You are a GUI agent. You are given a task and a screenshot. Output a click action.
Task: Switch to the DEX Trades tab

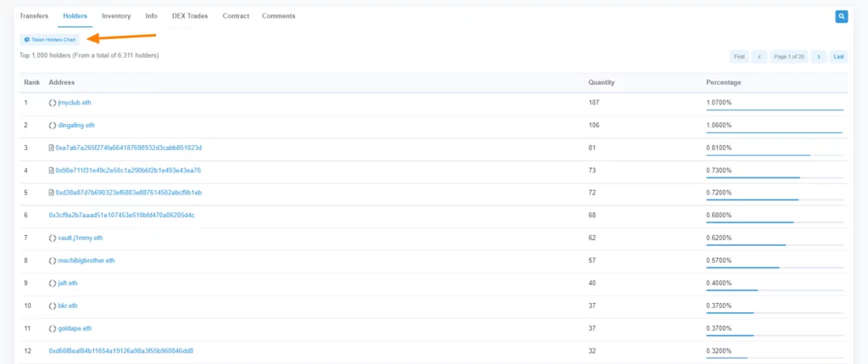coord(190,16)
